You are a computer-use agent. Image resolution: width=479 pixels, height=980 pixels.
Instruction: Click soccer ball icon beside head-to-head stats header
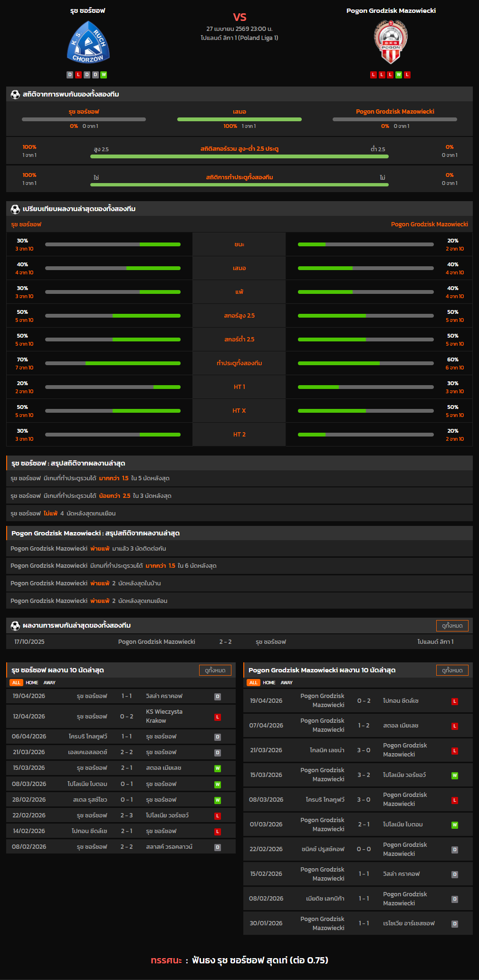point(15,95)
